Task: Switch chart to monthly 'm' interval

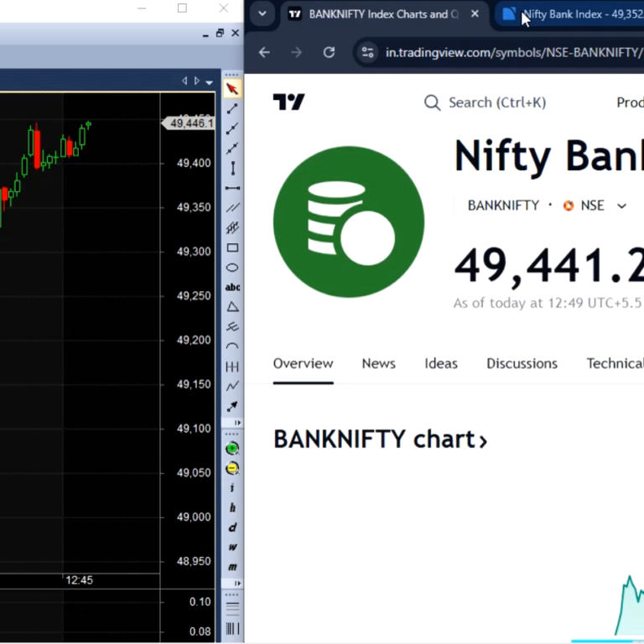Action: [x=232, y=567]
